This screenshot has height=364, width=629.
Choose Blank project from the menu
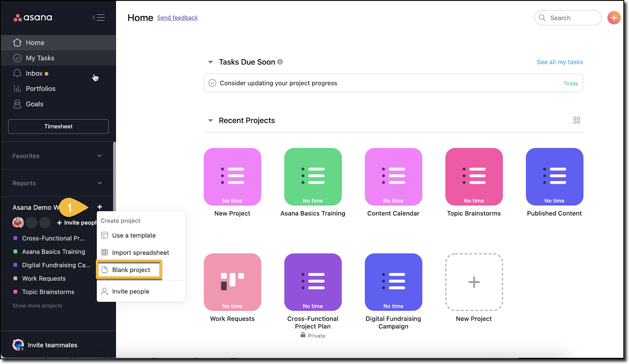(x=129, y=270)
